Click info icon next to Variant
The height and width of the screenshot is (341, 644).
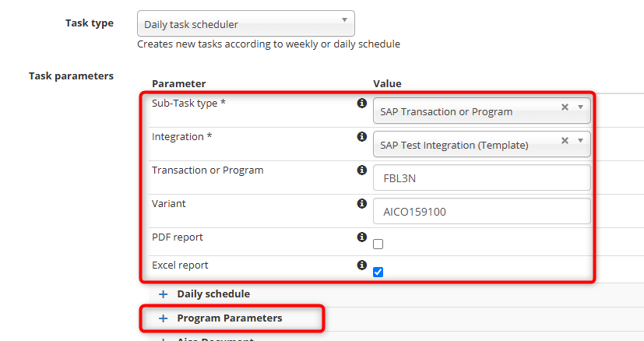pyautogui.click(x=361, y=203)
